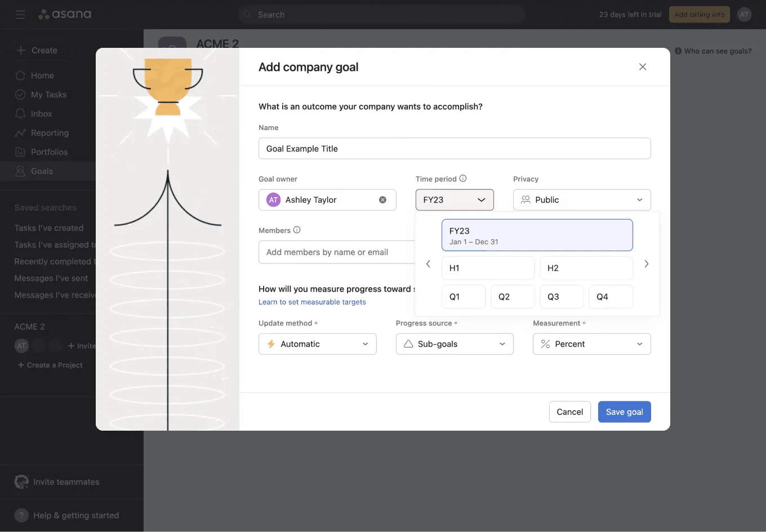Click the Save goal button
This screenshot has width=766, height=532.
[x=624, y=412]
